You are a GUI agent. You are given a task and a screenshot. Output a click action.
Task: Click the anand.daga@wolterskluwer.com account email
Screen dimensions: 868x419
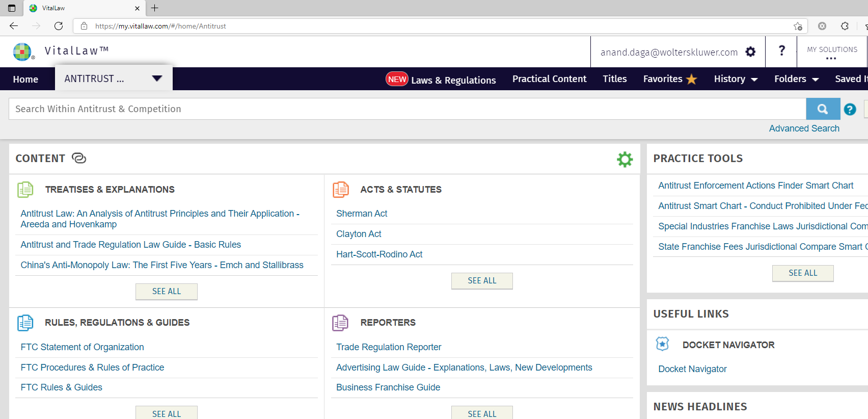point(669,52)
